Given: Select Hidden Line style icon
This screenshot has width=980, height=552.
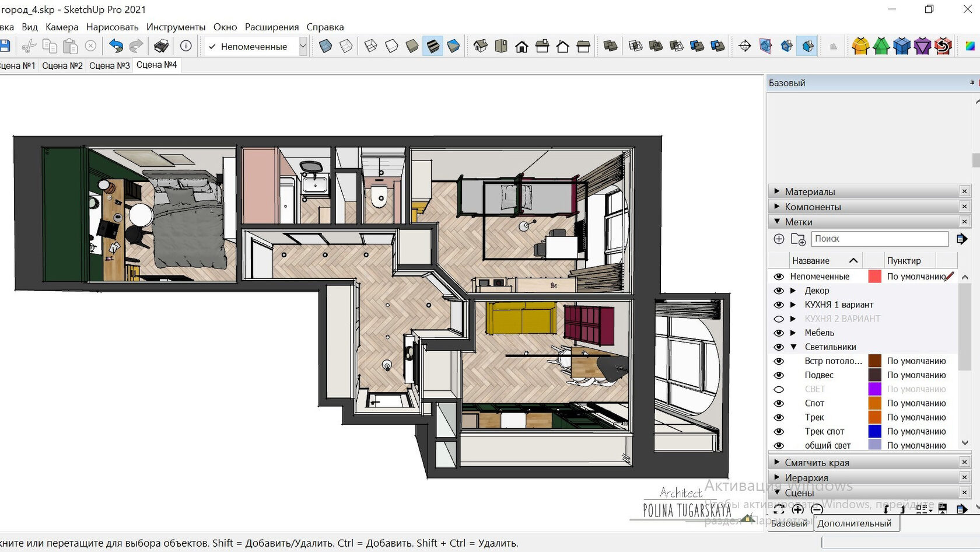Looking at the screenshot, I should [391, 46].
